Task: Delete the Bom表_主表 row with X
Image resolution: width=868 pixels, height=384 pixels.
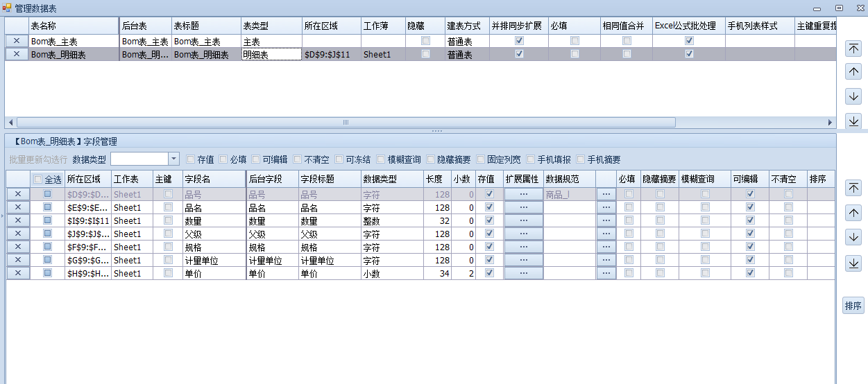Action: coord(17,42)
